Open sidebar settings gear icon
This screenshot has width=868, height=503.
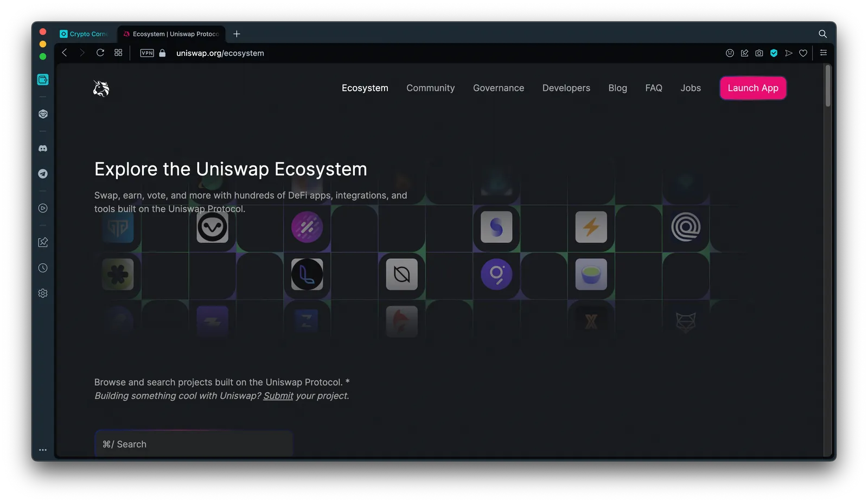(x=43, y=293)
